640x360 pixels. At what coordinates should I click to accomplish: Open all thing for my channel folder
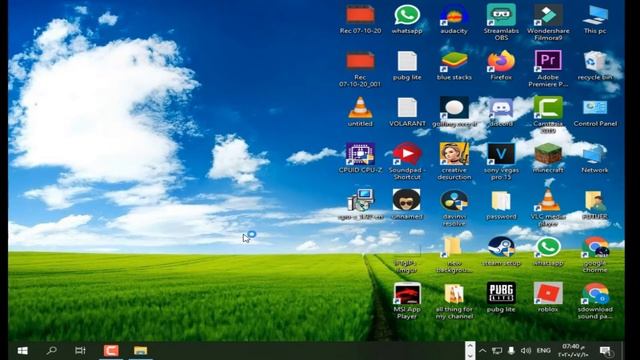coord(454,301)
